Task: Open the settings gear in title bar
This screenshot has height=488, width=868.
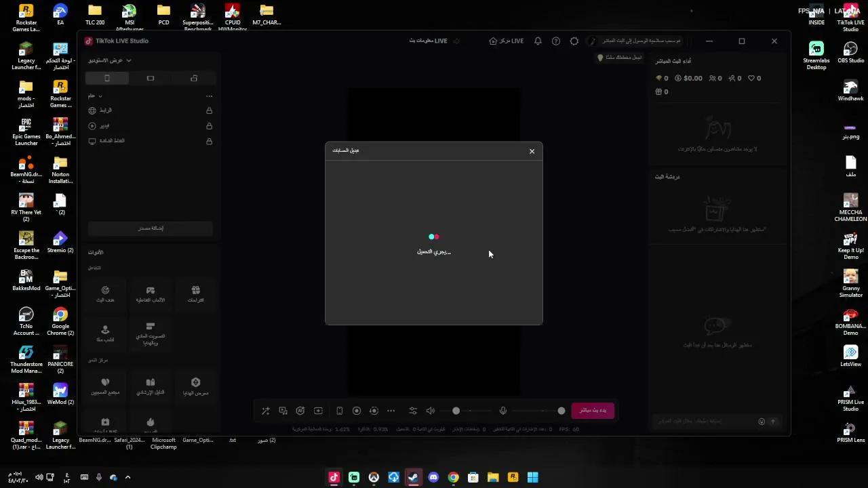Action: point(574,41)
